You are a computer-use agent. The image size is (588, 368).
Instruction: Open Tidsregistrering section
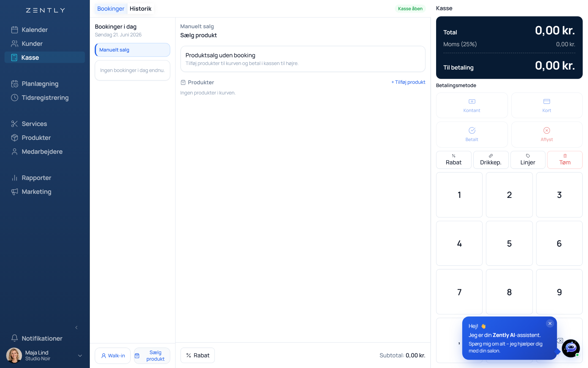click(45, 98)
